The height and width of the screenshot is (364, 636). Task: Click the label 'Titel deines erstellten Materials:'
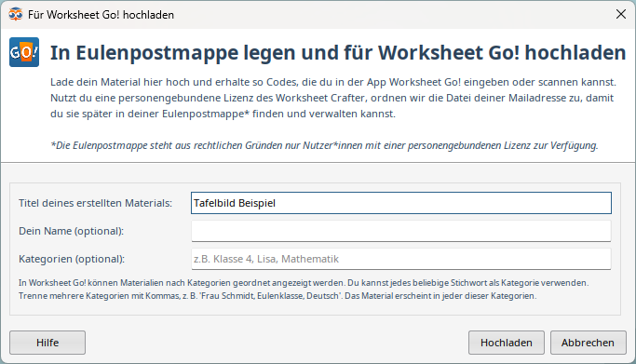95,203
